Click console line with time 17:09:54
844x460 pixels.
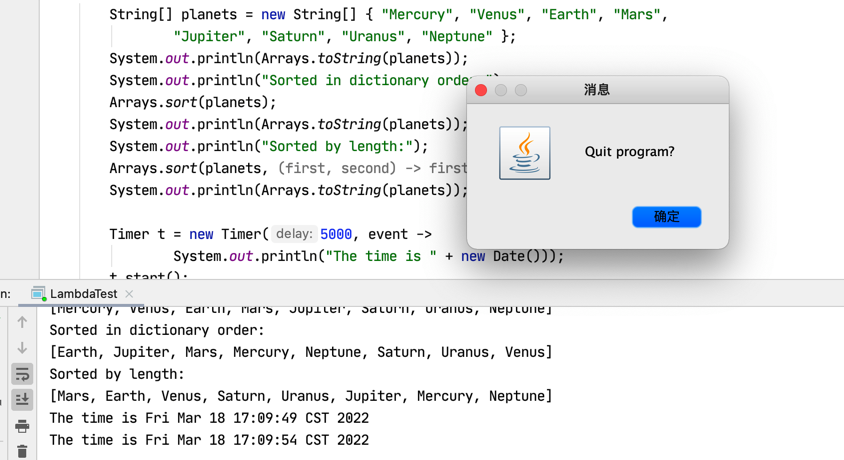(x=209, y=440)
